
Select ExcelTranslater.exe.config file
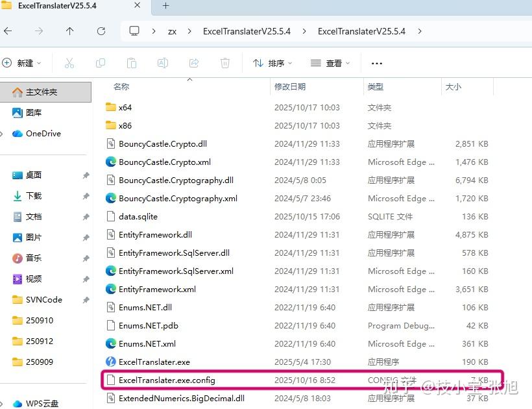[167, 380]
